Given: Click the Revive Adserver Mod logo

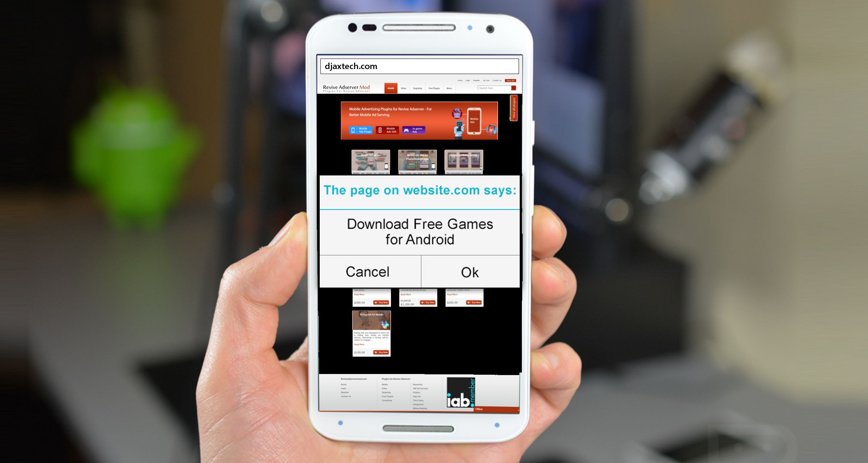Looking at the screenshot, I should (346, 87).
